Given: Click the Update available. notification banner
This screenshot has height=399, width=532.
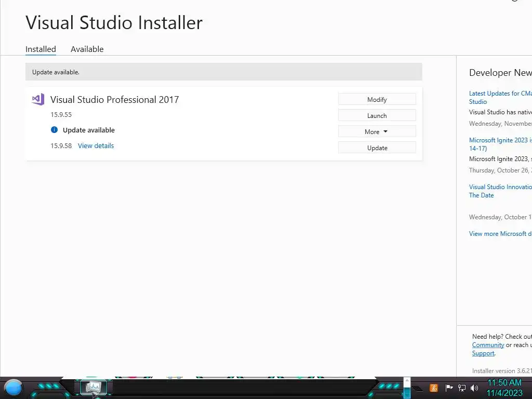Looking at the screenshot, I should (x=223, y=72).
